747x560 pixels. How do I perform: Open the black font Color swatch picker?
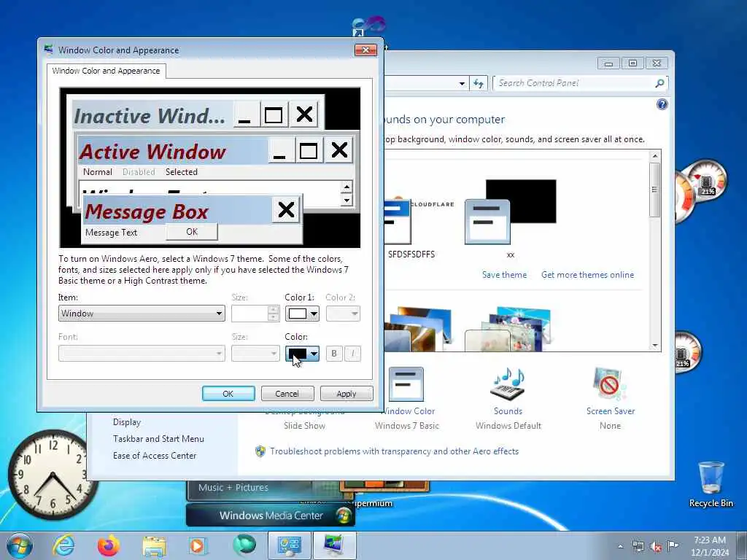(x=302, y=354)
